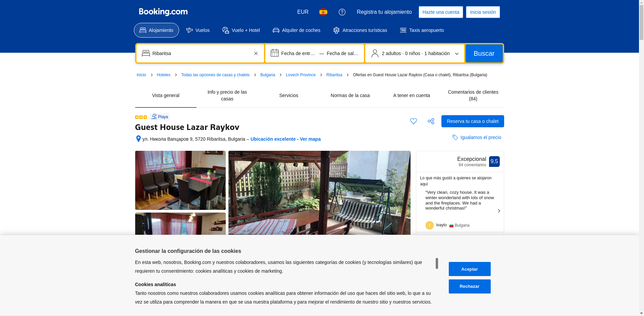The image size is (644, 316).
Task: Click the Booking.com logo
Action: coord(163,12)
